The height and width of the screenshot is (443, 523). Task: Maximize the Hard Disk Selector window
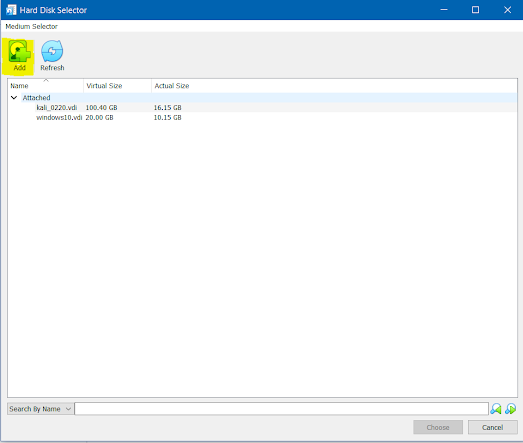pos(475,10)
